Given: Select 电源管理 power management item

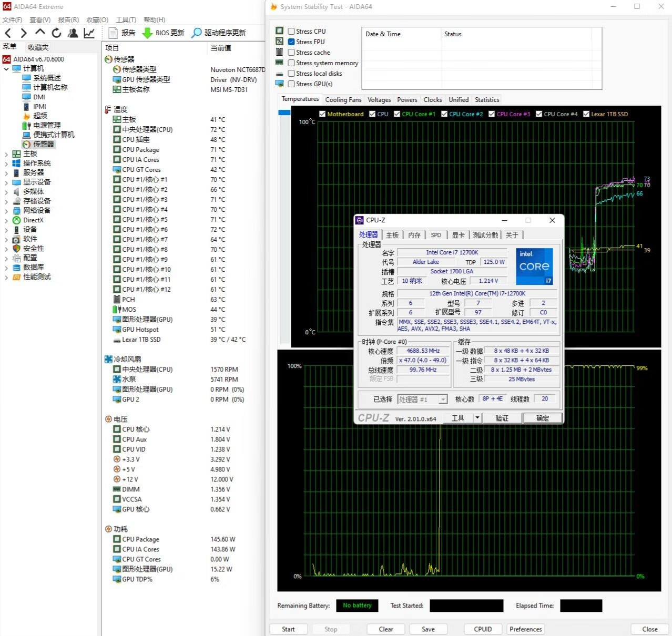Looking at the screenshot, I should 47,125.
